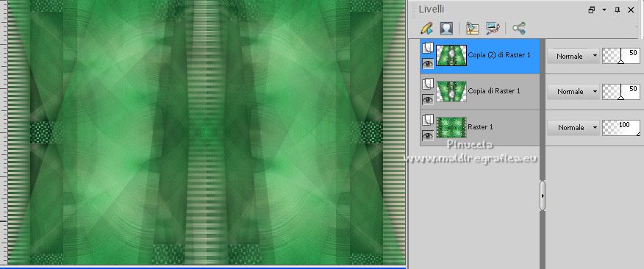Open blend mode dropdown for Copia (2) di Raster 1
The image size is (644, 269).
[x=573, y=57]
